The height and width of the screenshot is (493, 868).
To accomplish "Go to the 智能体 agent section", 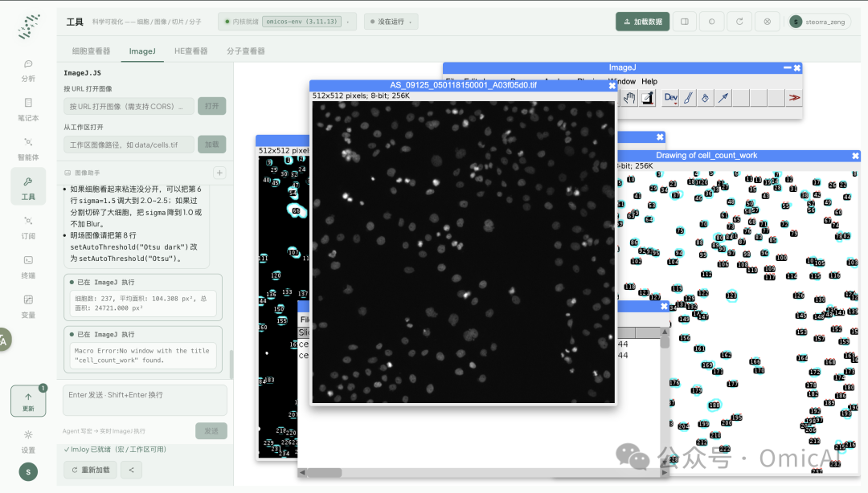I will pos(28,149).
